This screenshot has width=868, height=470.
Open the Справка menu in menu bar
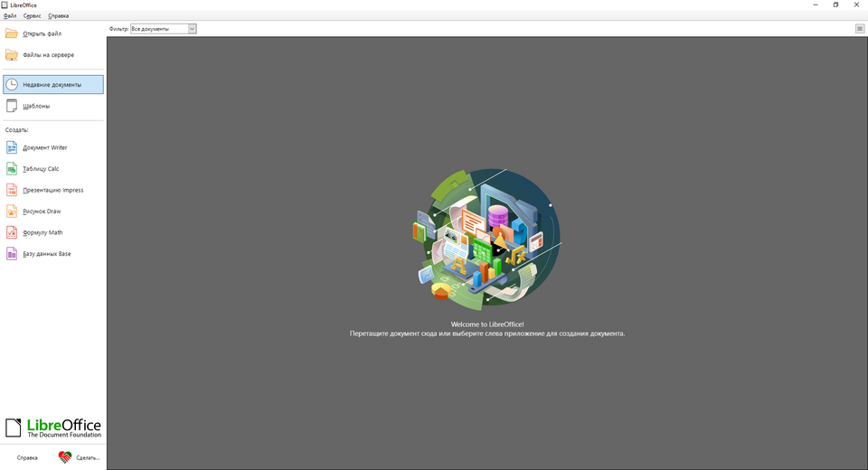tap(58, 16)
